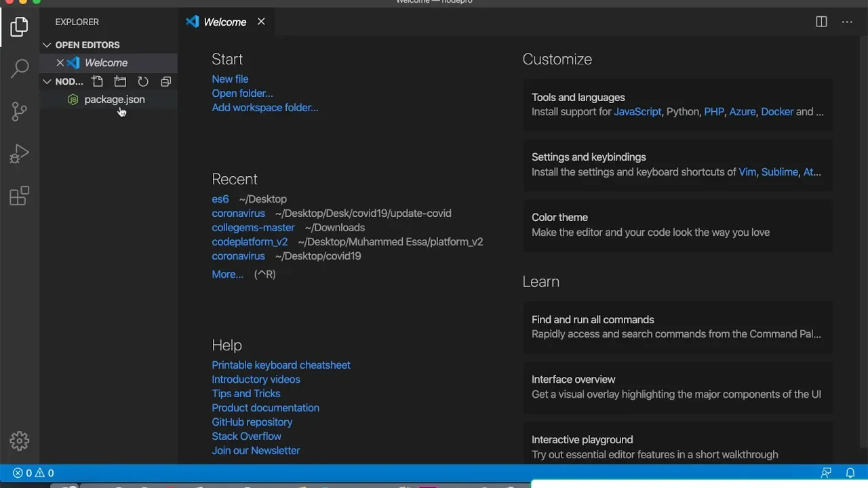The width and height of the screenshot is (868, 488).
Task: Switch to the Welcome tab
Action: 224,22
